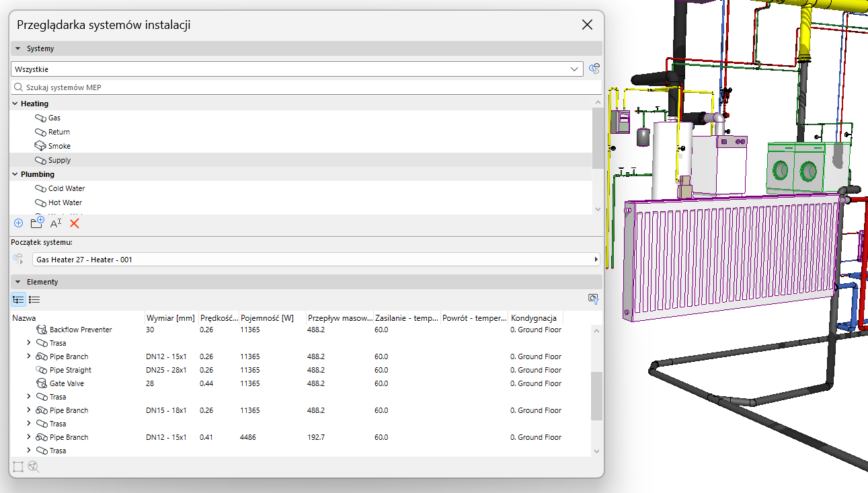Viewport: 868px width, 493px height.
Task: Click the add new system plus icon
Action: [18, 223]
